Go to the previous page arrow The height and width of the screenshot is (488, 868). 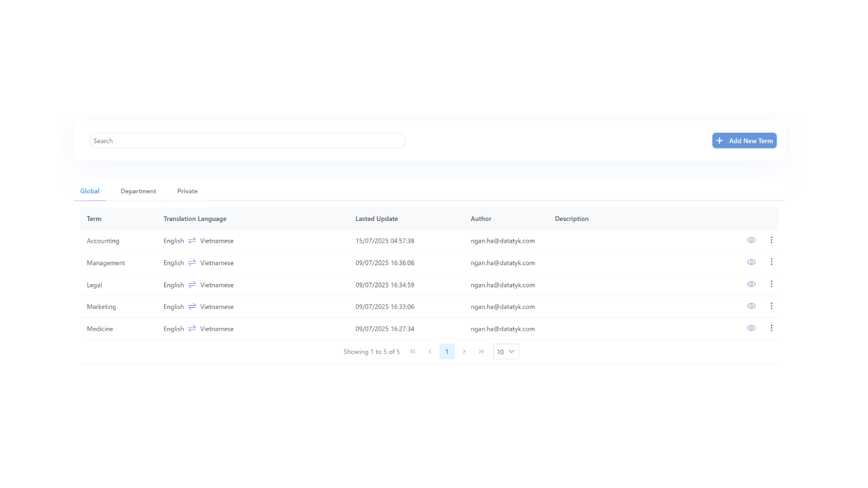[x=430, y=352]
